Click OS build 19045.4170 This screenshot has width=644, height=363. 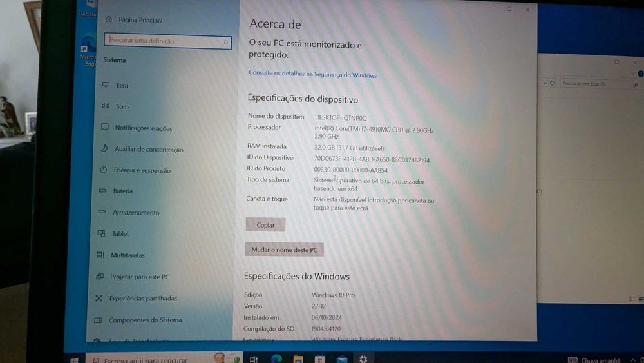coord(326,328)
